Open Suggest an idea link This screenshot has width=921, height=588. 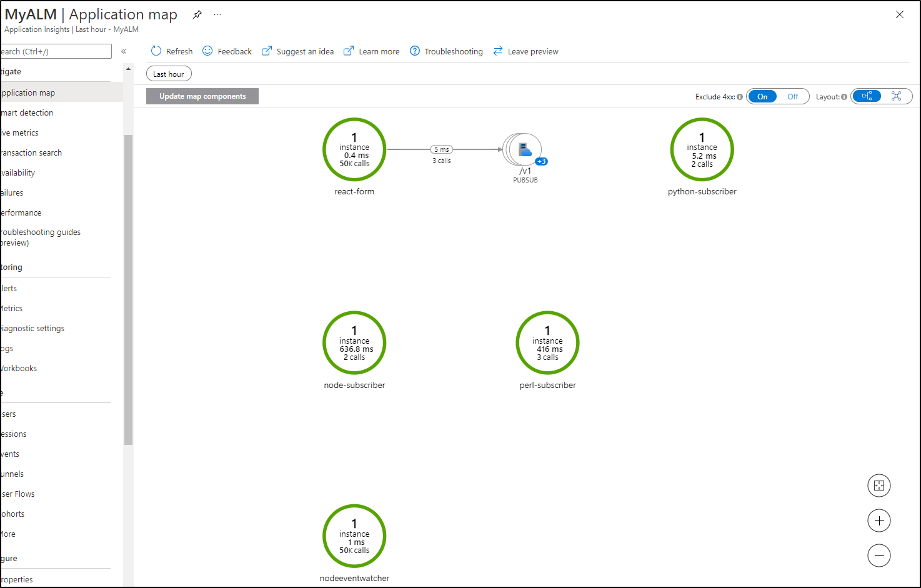(297, 51)
